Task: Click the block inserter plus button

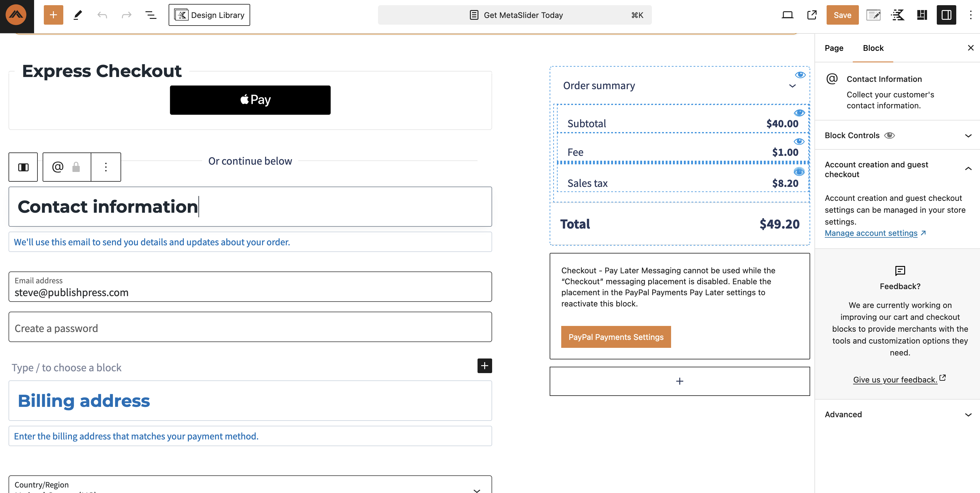Action: (53, 15)
